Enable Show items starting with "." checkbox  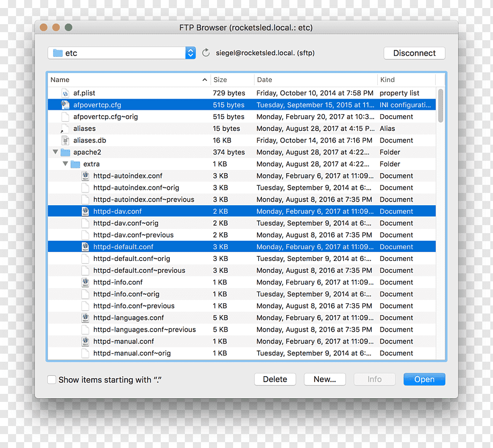(x=51, y=379)
